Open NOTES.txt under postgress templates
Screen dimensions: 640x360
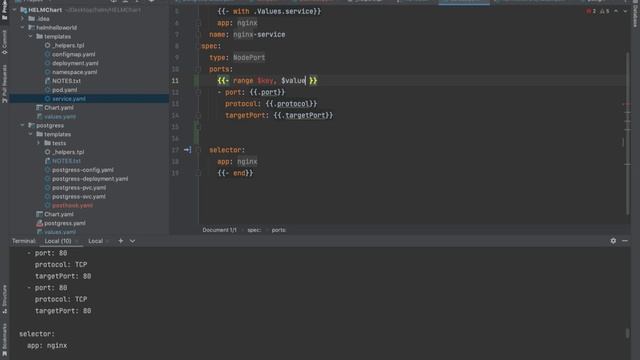click(x=66, y=161)
